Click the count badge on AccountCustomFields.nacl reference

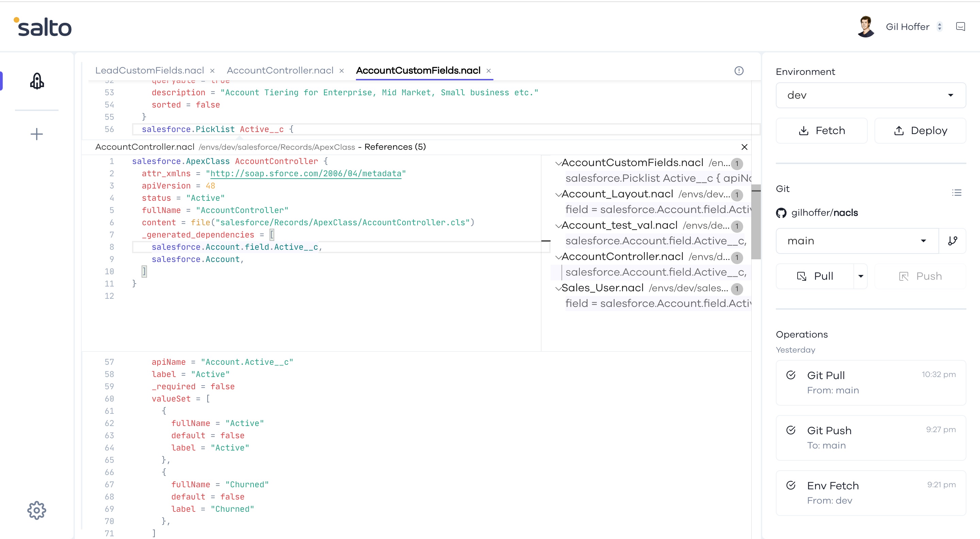pos(737,164)
